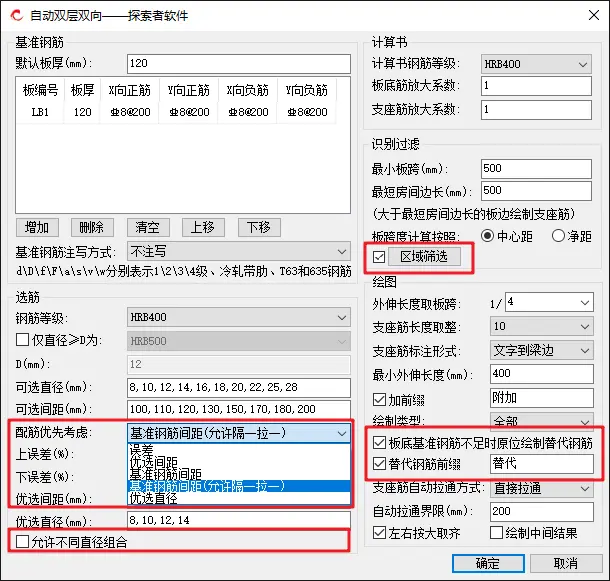610x581 pixels.
Task: Collapse the 配筋优先考虑 combo box
Action: pyautogui.click(x=238, y=433)
